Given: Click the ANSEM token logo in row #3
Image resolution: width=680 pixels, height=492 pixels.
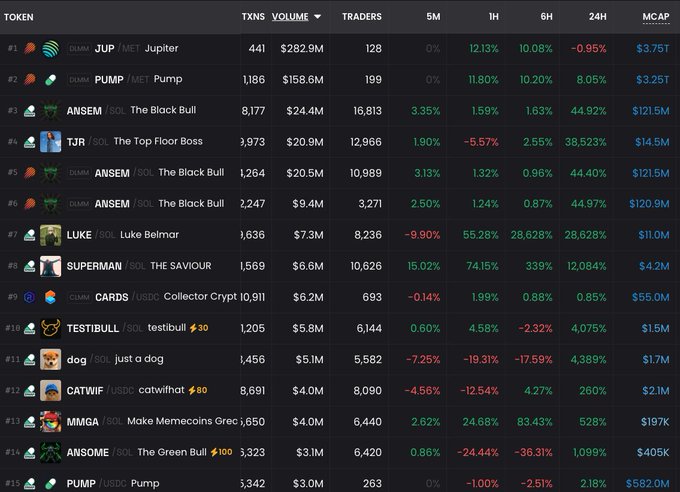Looking at the screenshot, I should (x=51, y=111).
